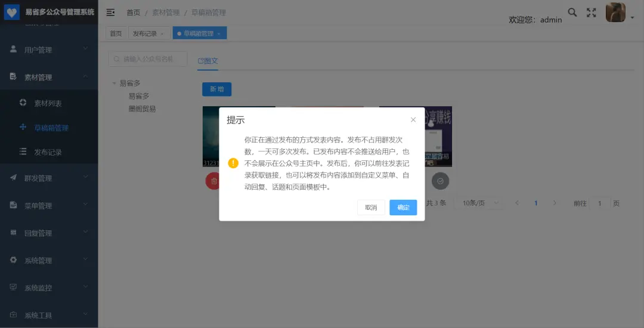Click the 素材列表 circle icon

click(23, 103)
